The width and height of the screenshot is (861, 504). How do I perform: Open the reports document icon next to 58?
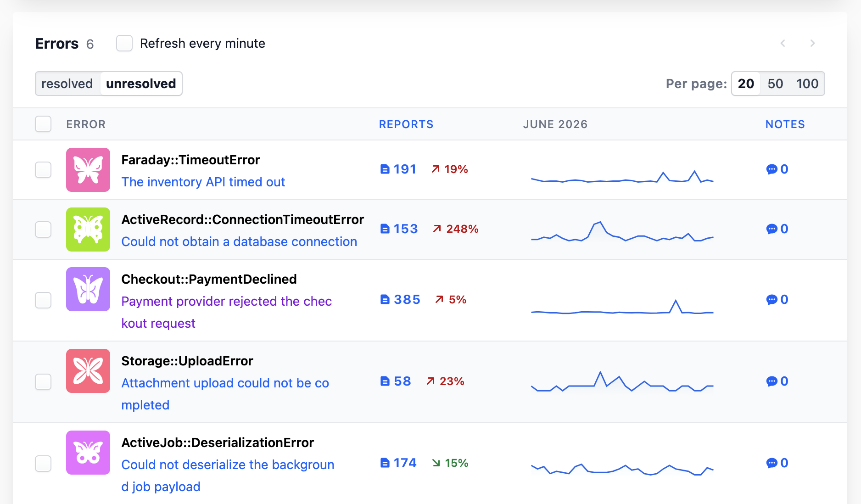point(385,381)
